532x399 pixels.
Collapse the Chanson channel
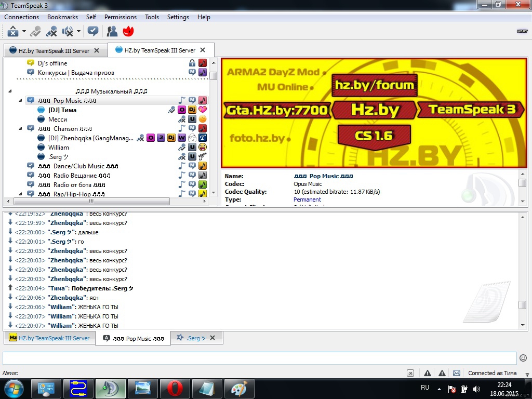pyautogui.click(x=20, y=129)
